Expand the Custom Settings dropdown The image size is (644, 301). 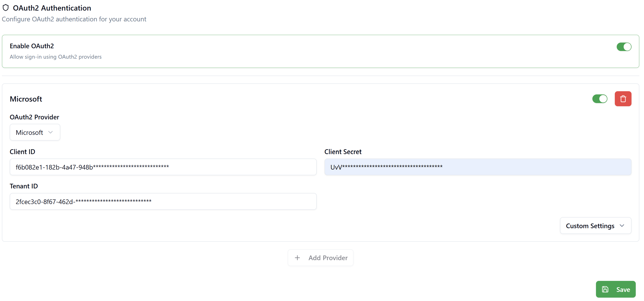coord(596,226)
